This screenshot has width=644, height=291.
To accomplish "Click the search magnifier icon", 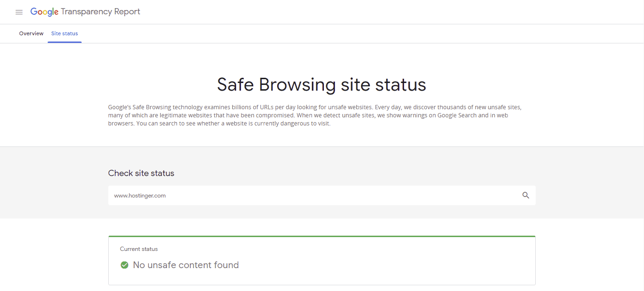I will click(x=526, y=195).
